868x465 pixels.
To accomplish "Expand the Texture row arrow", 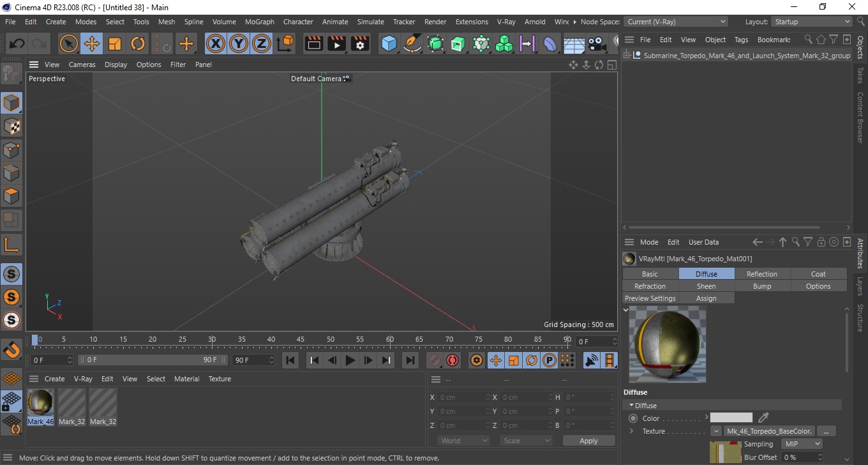I will pyautogui.click(x=632, y=431).
